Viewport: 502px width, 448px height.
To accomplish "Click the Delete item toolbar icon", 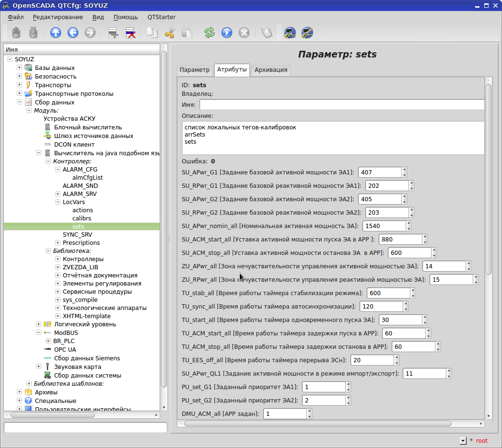I will pos(130,33).
